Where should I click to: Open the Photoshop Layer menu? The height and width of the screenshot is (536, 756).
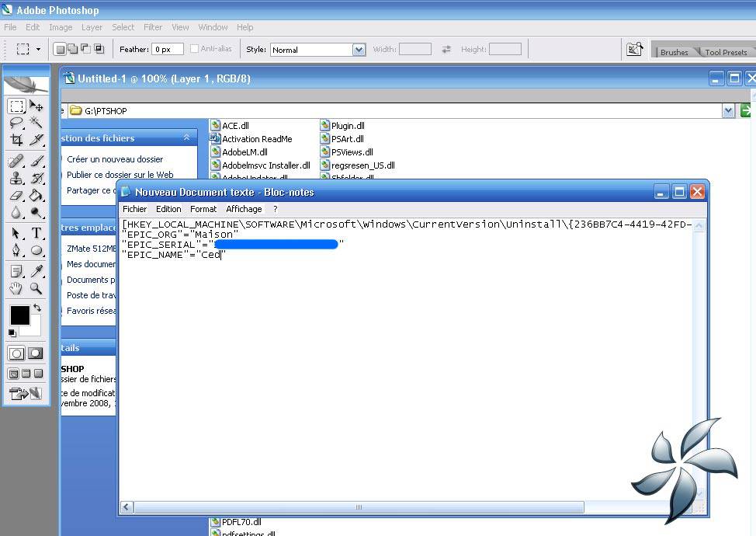[92, 27]
